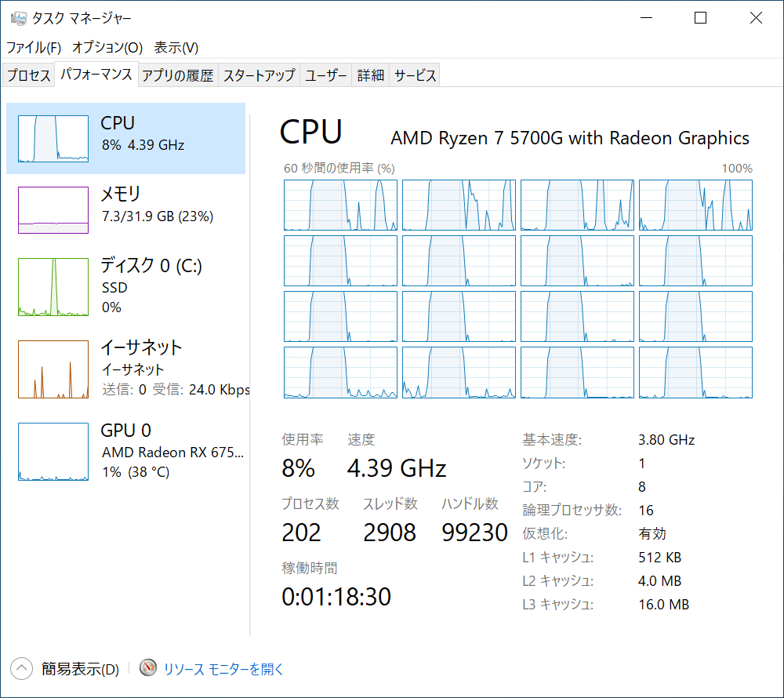784x698 pixels.
Task: Switch to the プロセス tab
Action: (x=29, y=75)
